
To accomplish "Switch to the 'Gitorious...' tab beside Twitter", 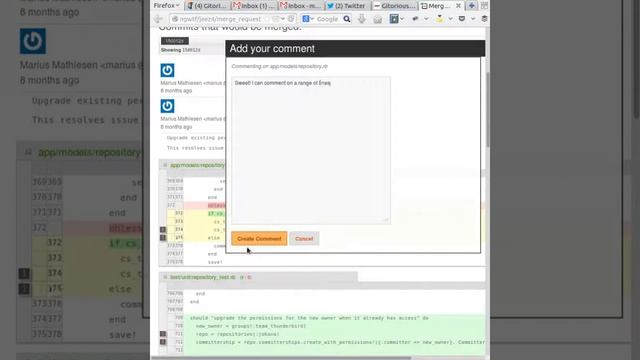I will (x=394, y=6).
